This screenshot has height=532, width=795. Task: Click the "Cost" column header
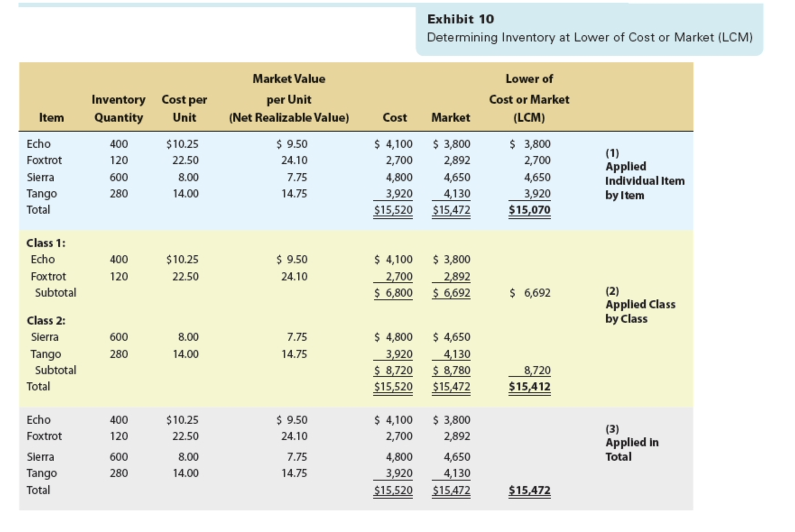coord(394,118)
